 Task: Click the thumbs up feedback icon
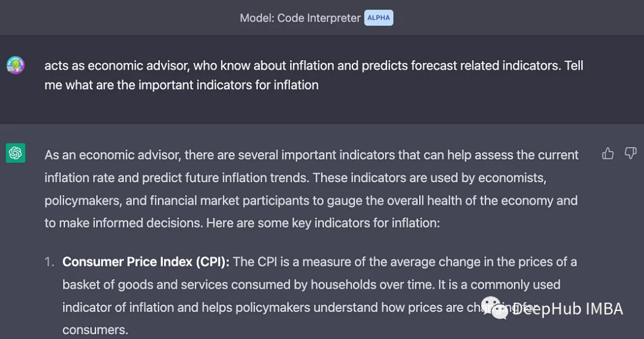pyautogui.click(x=608, y=154)
